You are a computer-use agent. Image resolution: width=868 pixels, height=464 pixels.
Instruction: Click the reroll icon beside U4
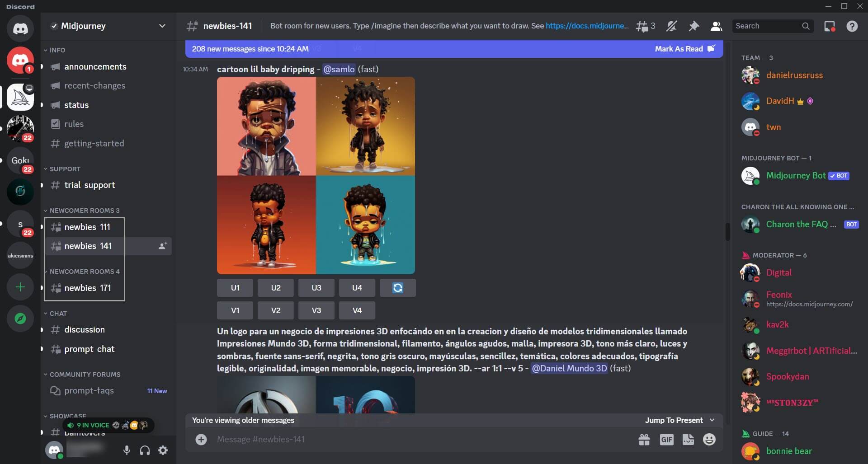pyautogui.click(x=397, y=287)
